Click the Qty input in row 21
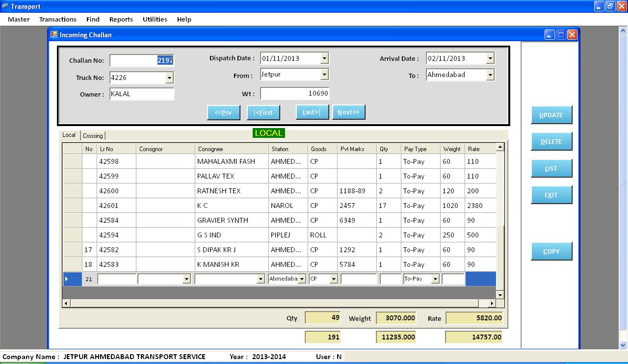 point(391,279)
